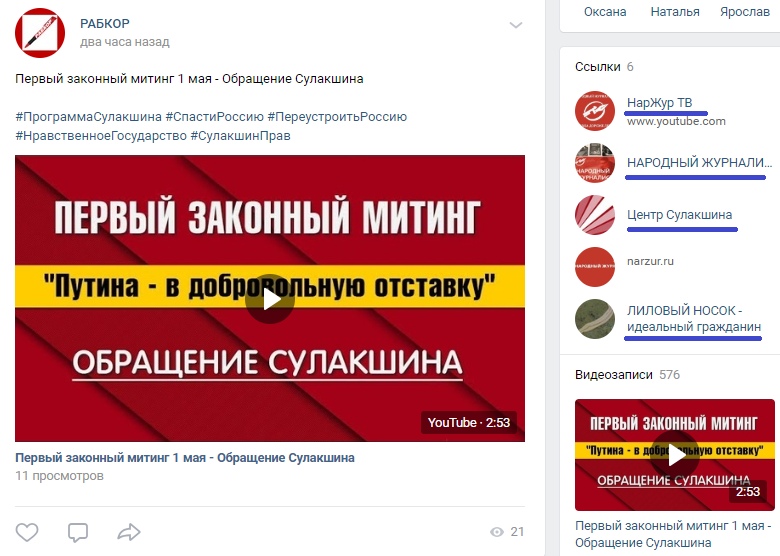
Task: Open hashtag #СулакшинПрав
Action: 240,136
